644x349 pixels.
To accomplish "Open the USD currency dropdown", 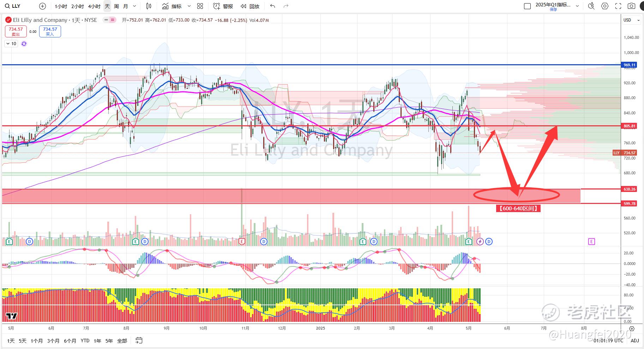I will (x=631, y=20).
